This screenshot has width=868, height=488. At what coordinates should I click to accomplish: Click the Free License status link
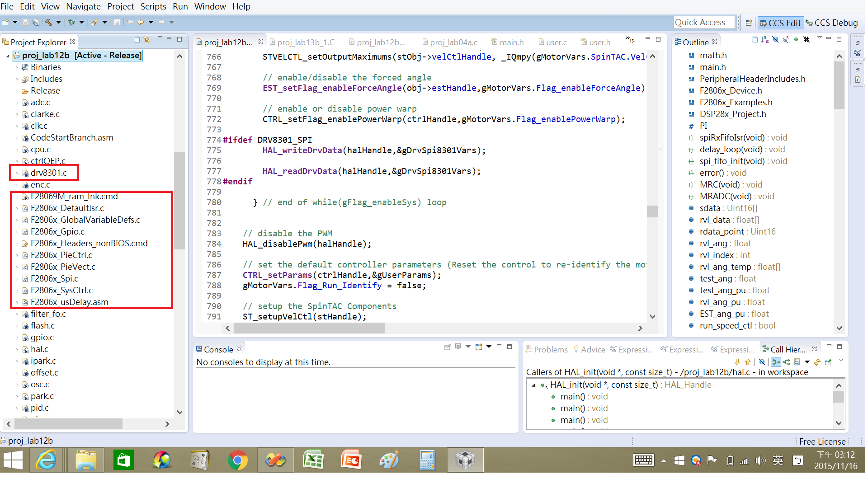point(822,441)
